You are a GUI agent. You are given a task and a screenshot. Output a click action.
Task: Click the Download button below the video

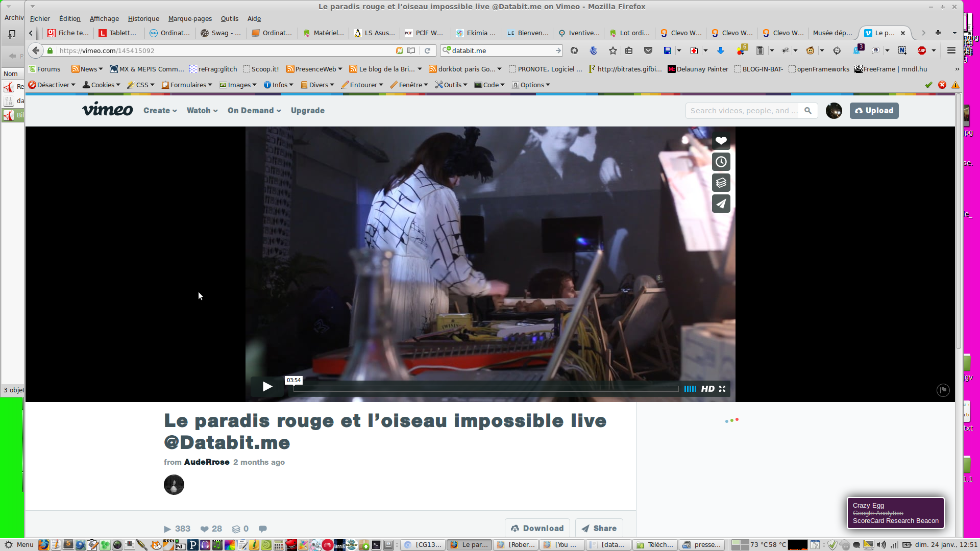pos(537,528)
